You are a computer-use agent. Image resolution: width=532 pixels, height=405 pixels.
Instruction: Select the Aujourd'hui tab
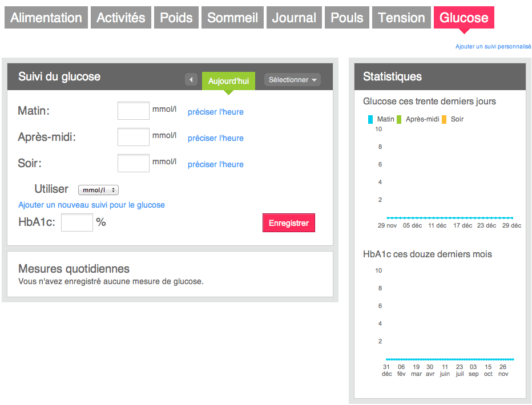228,81
